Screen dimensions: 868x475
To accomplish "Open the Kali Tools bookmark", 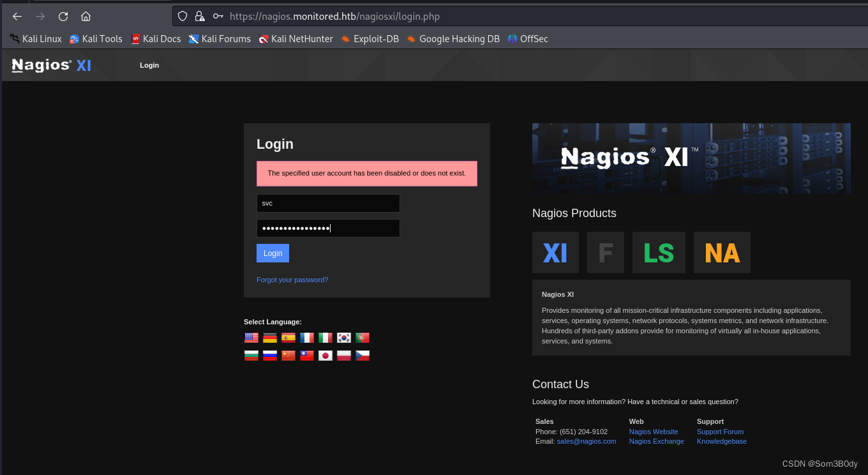I will pos(96,39).
